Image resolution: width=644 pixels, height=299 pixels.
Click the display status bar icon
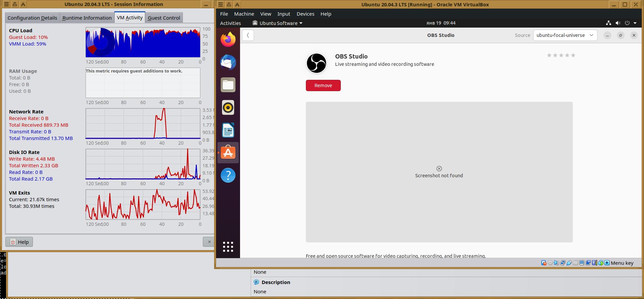coord(582,263)
